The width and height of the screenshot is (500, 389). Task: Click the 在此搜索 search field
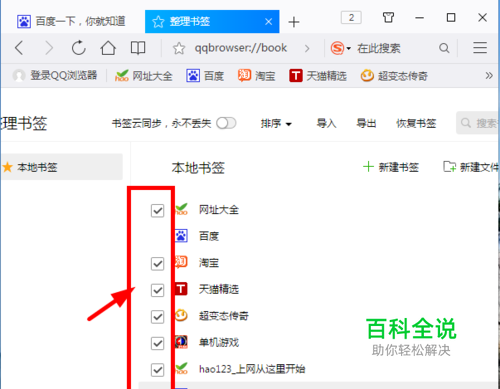click(x=379, y=48)
